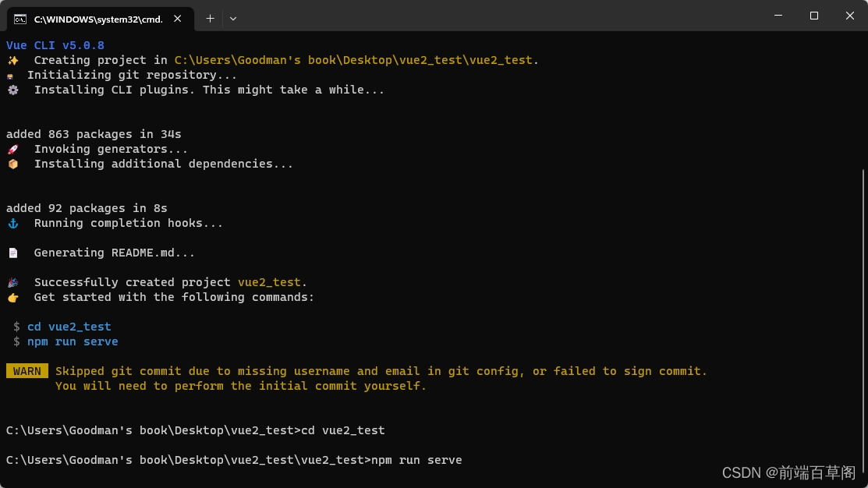Click the sparkles icon beside Creating project
868x488 pixels.
click(x=13, y=60)
